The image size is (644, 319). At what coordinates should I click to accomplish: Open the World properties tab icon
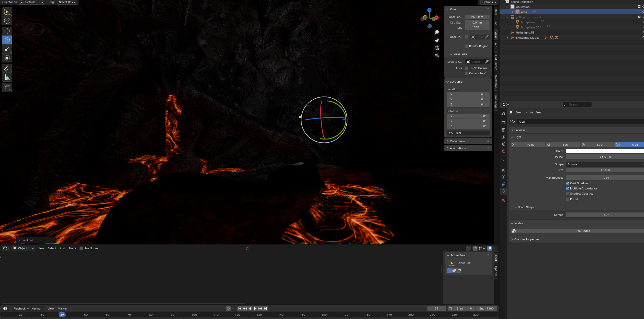tap(503, 151)
